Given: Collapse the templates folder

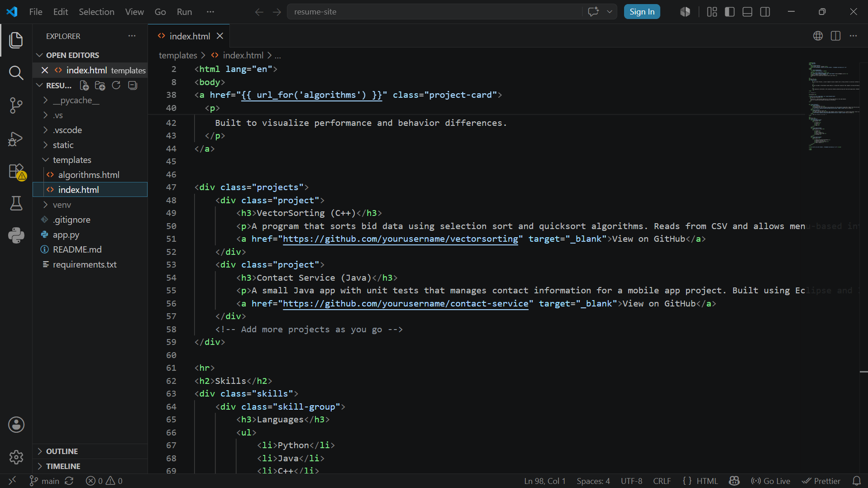Looking at the screenshot, I should click(91, 160).
